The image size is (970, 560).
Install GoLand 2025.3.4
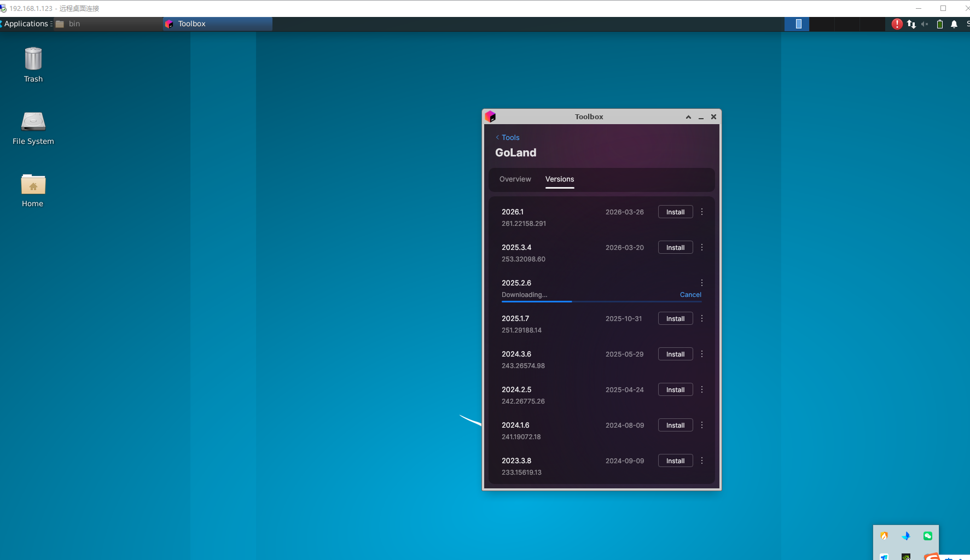click(675, 247)
